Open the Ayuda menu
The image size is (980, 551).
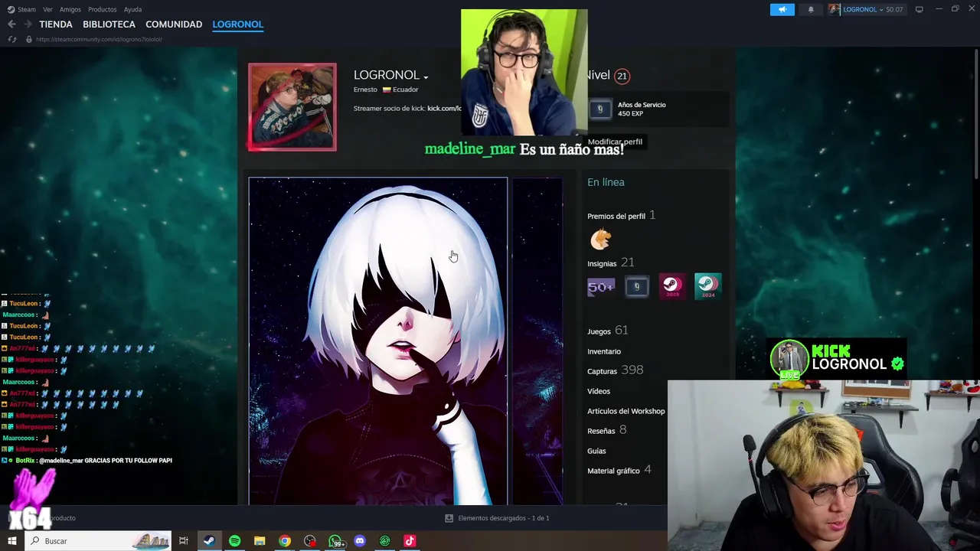tap(132, 9)
